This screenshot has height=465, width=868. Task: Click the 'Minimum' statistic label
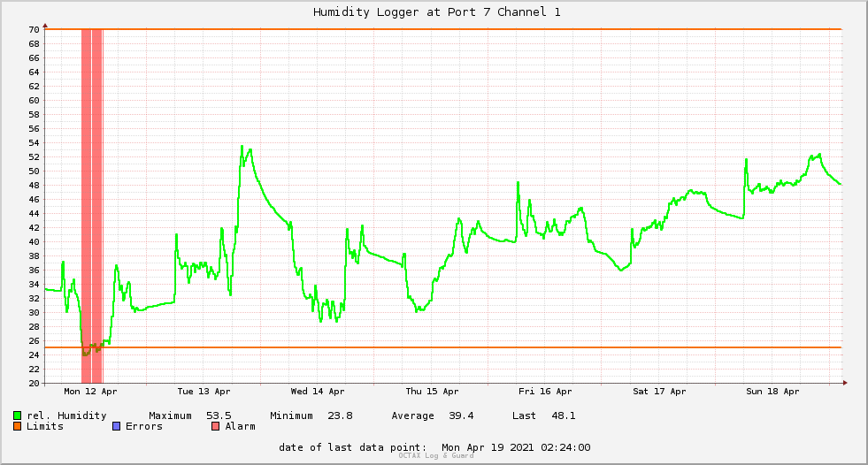tap(291, 415)
